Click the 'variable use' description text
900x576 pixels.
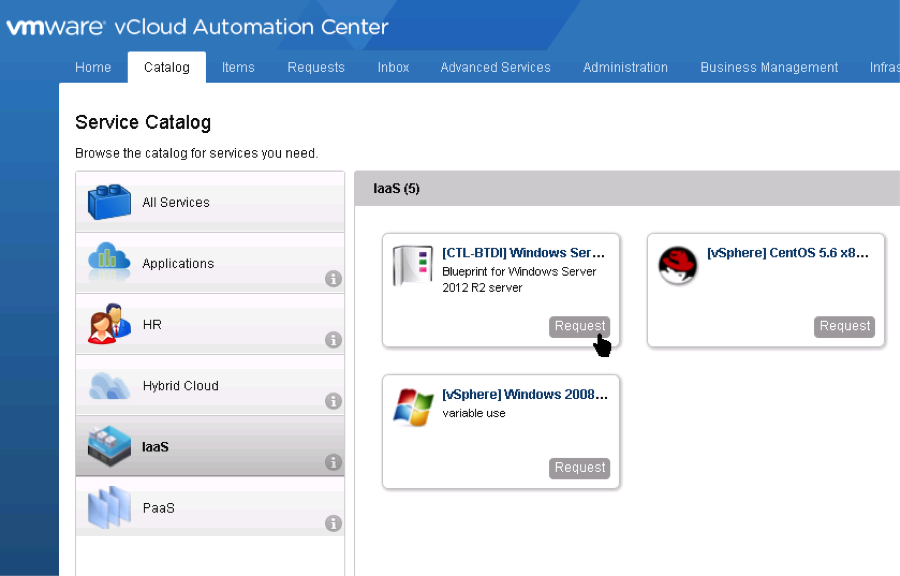[474, 413]
